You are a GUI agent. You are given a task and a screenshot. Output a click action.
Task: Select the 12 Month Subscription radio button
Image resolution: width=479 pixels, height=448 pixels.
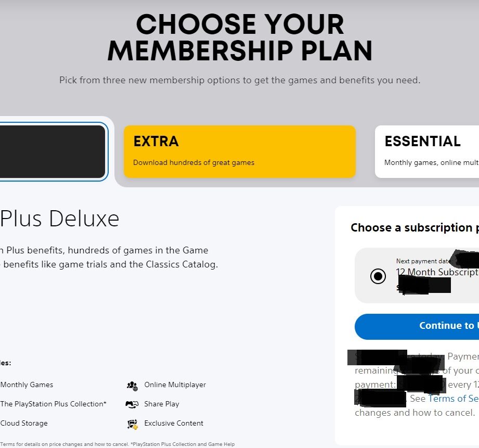coord(378,276)
